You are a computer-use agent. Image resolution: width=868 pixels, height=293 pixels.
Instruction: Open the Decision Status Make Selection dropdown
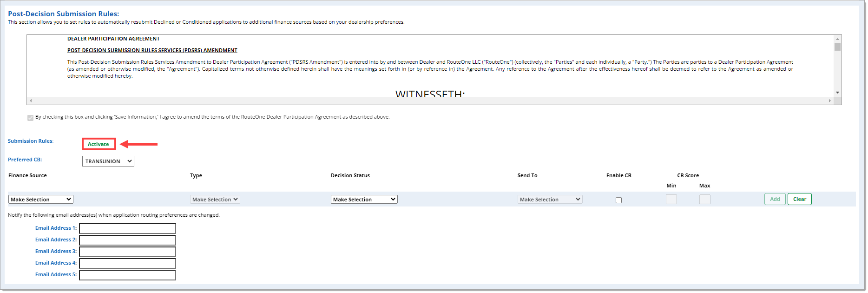364,200
